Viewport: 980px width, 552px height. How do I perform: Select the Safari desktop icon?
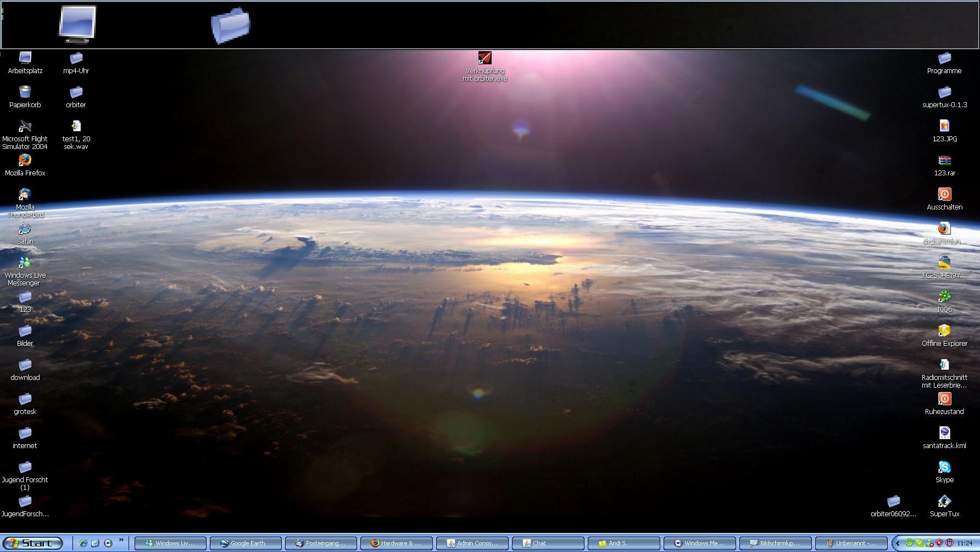pos(25,229)
